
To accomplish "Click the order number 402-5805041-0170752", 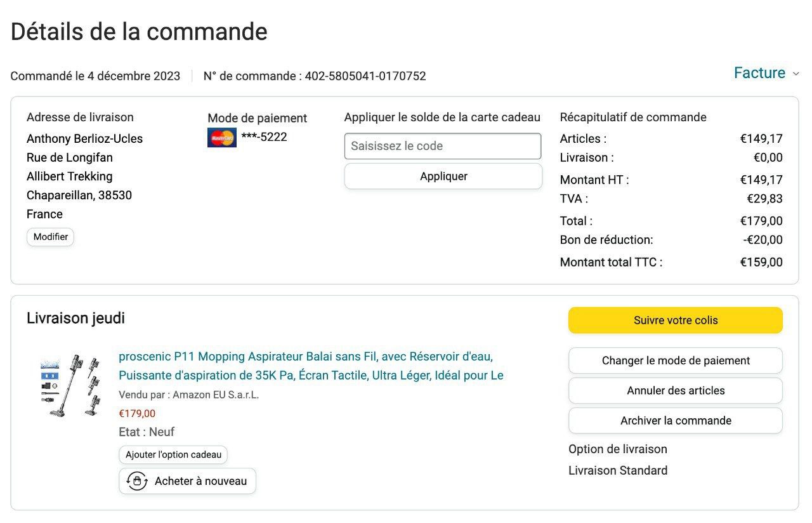I will pyautogui.click(x=365, y=76).
